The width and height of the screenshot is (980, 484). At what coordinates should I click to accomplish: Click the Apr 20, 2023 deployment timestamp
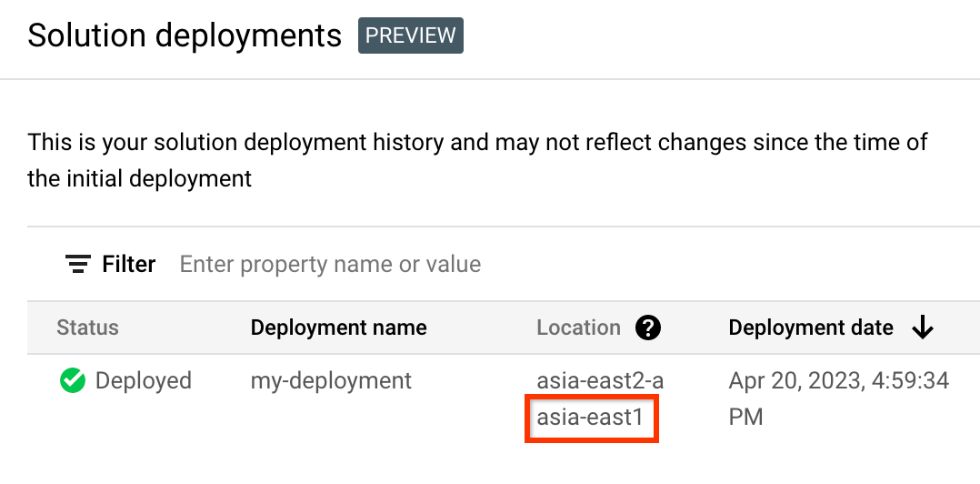coord(838,380)
